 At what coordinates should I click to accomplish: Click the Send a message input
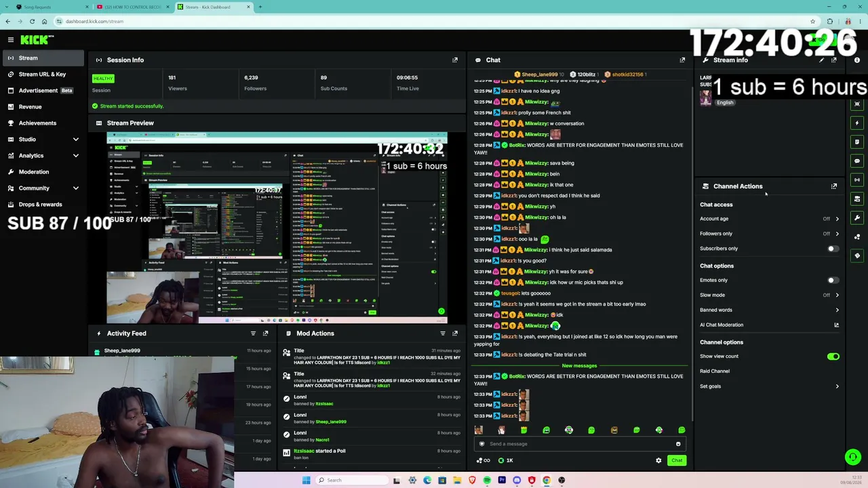580,444
